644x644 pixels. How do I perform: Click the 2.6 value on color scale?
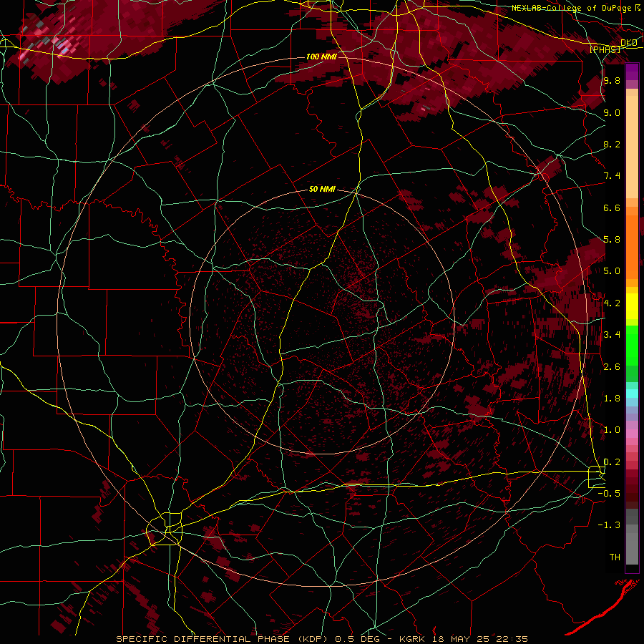click(x=612, y=367)
